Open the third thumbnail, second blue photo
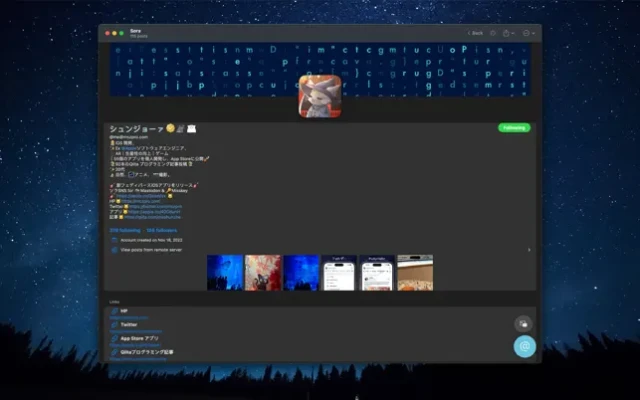The image size is (640, 400). click(x=301, y=273)
